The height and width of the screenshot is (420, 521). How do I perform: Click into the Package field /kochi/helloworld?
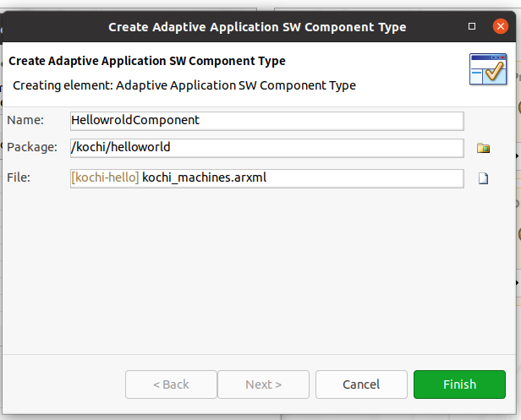tap(266, 148)
